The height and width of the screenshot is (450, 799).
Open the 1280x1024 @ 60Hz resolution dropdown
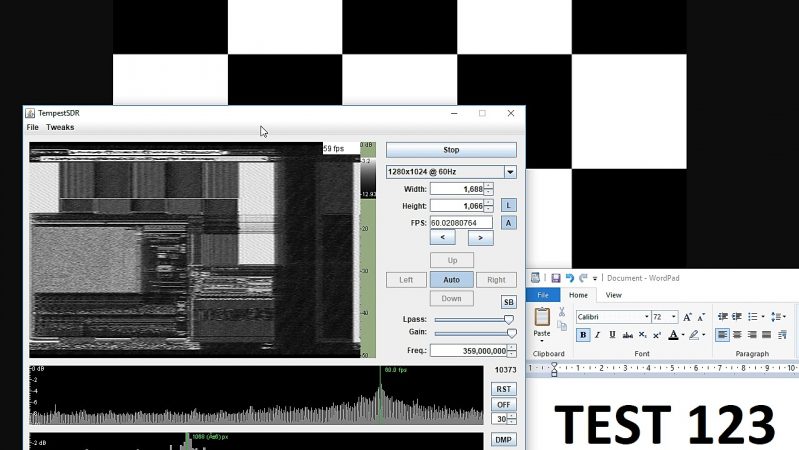(509, 172)
